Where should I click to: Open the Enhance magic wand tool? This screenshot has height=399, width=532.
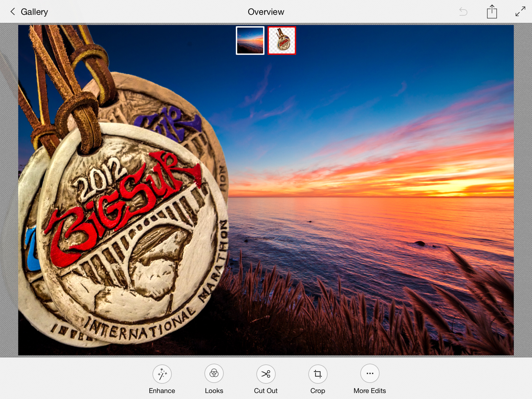tap(162, 374)
